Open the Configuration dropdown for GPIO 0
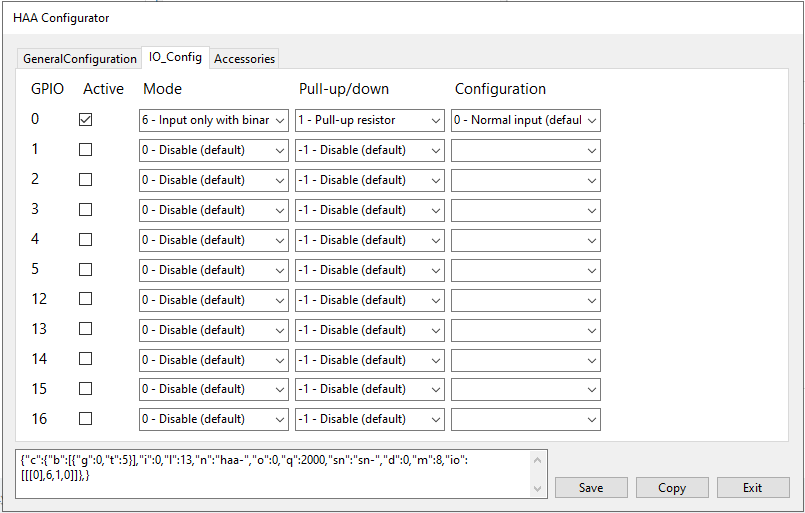This screenshot has width=805, height=513. (526, 120)
